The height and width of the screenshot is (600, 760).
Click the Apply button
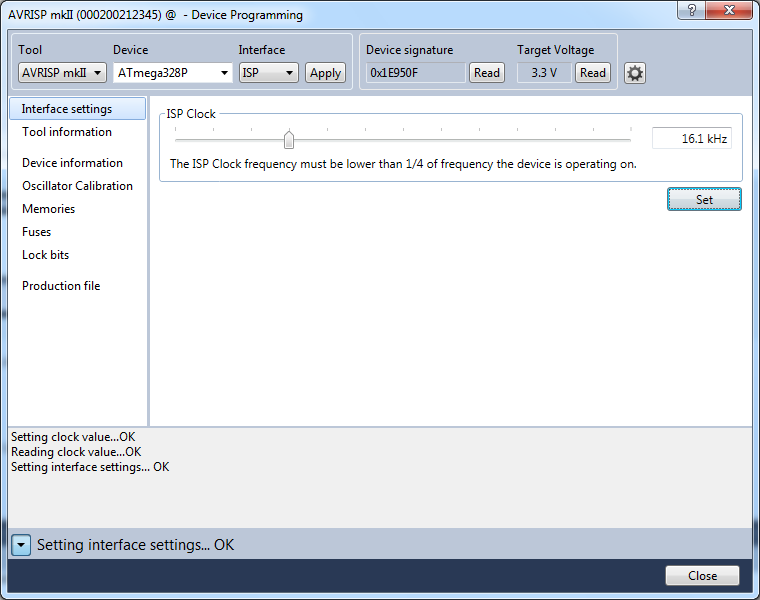(325, 73)
